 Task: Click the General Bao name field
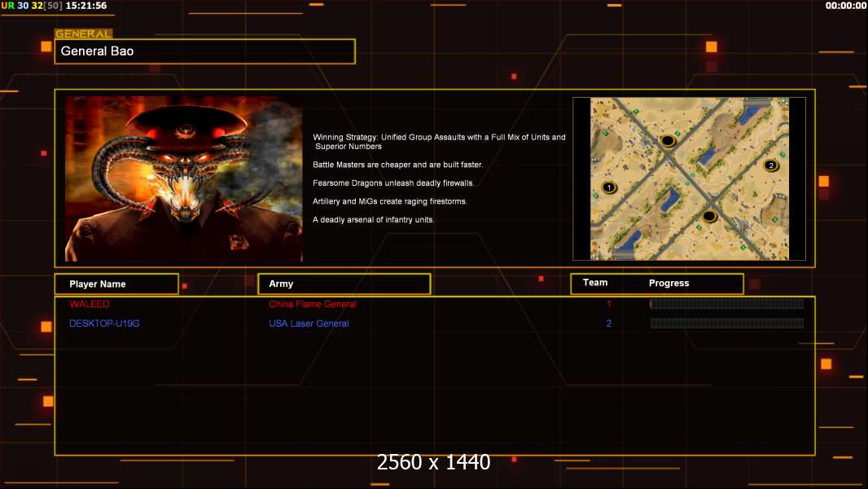[204, 51]
